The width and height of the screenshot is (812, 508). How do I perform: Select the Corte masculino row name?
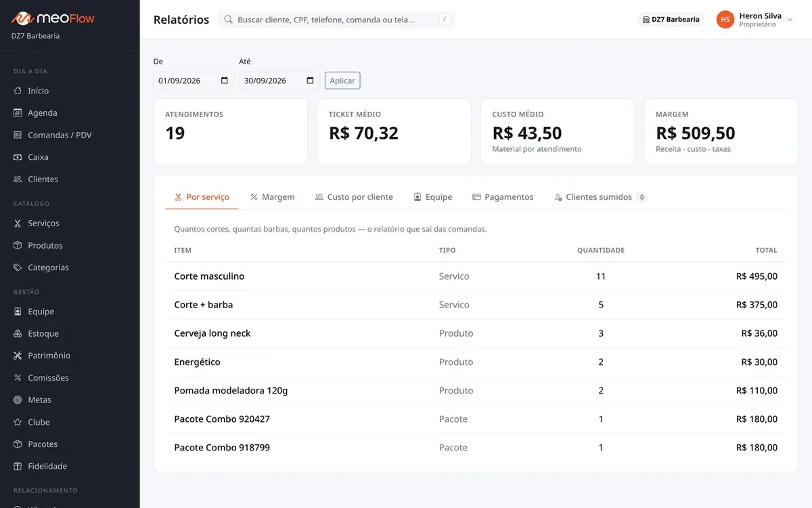[209, 276]
